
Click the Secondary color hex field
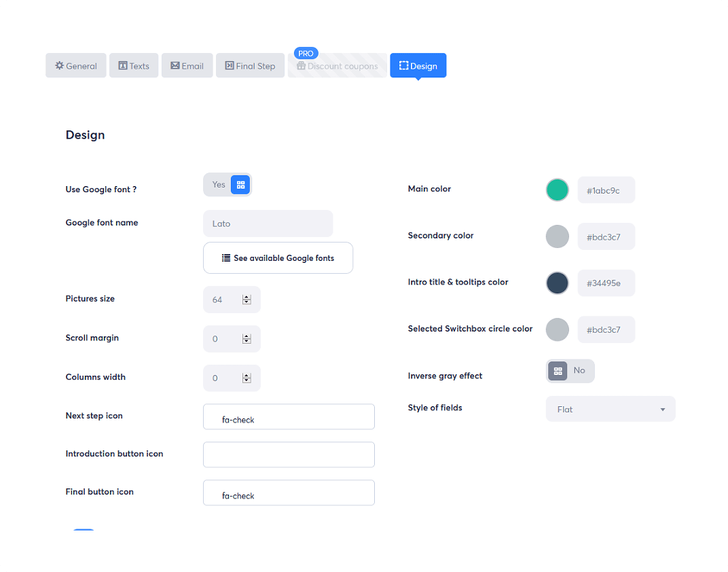(606, 237)
